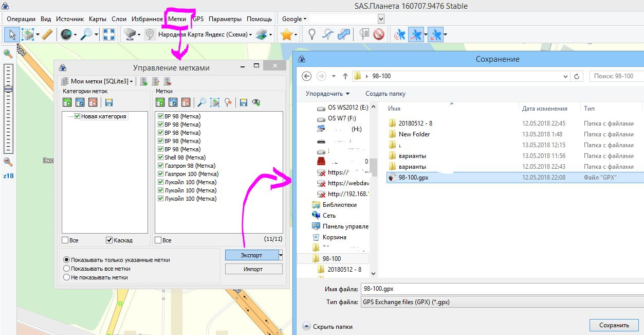This screenshot has width=644, height=335.
Task: Select the 98-100.gpx file row
Action: 514,177
